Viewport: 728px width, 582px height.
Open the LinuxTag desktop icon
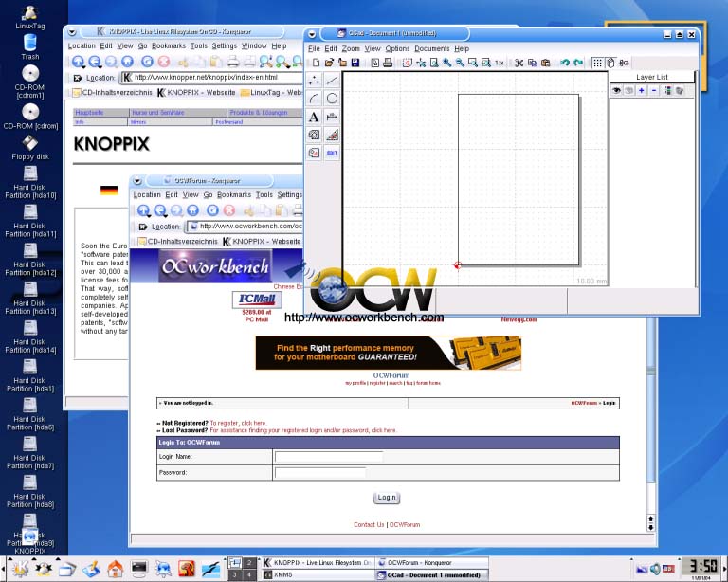click(30, 18)
